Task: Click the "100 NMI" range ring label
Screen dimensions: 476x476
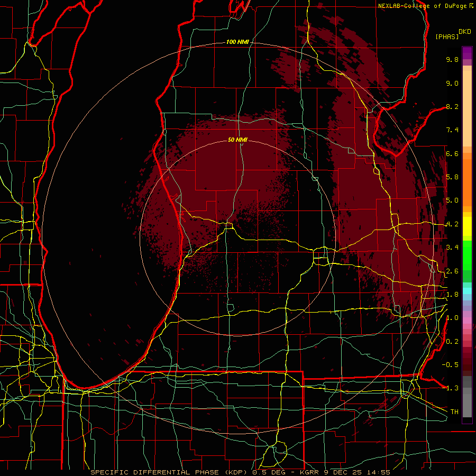Action: tap(237, 42)
